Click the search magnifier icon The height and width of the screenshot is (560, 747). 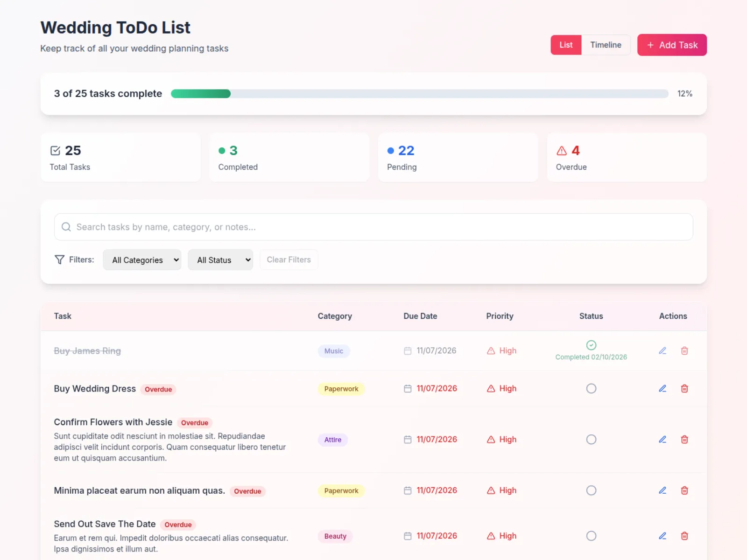(x=66, y=227)
